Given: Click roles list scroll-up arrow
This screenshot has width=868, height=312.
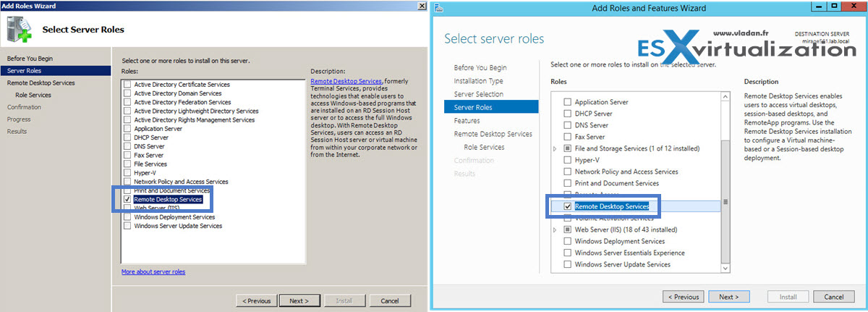Looking at the screenshot, I should point(726,96).
